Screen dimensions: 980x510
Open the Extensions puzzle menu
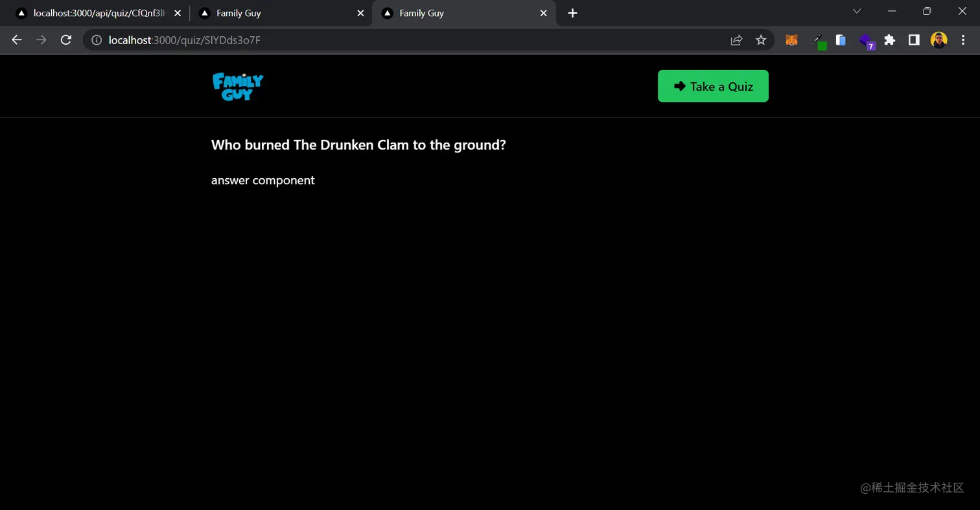pyautogui.click(x=890, y=40)
